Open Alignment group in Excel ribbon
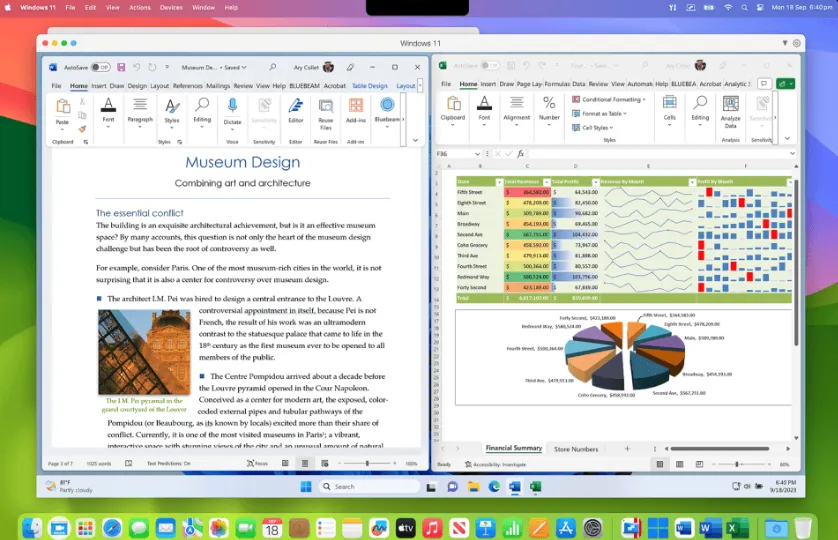Screen dimensions: 838x540 [x=516, y=110]
